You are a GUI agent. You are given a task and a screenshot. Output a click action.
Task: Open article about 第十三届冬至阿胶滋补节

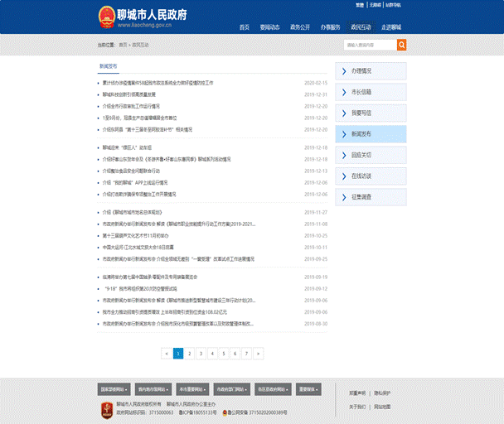[x=148, y=129]
